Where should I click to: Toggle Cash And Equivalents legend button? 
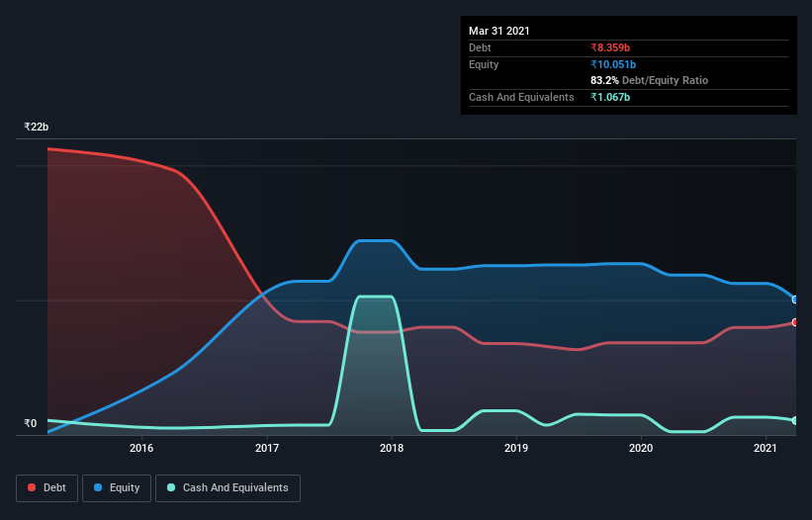coord(227,488)
